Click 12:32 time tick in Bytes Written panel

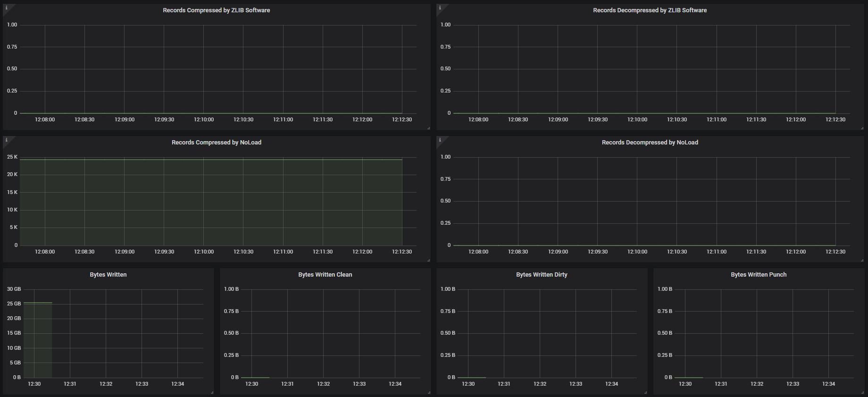click(106, 384)
